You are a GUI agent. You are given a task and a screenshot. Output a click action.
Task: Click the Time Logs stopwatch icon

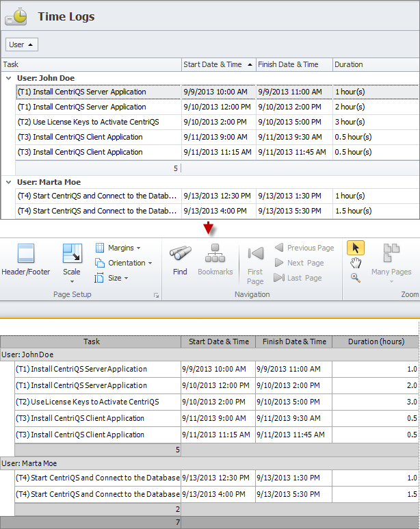pyautogui.click(x=16, y=16)
